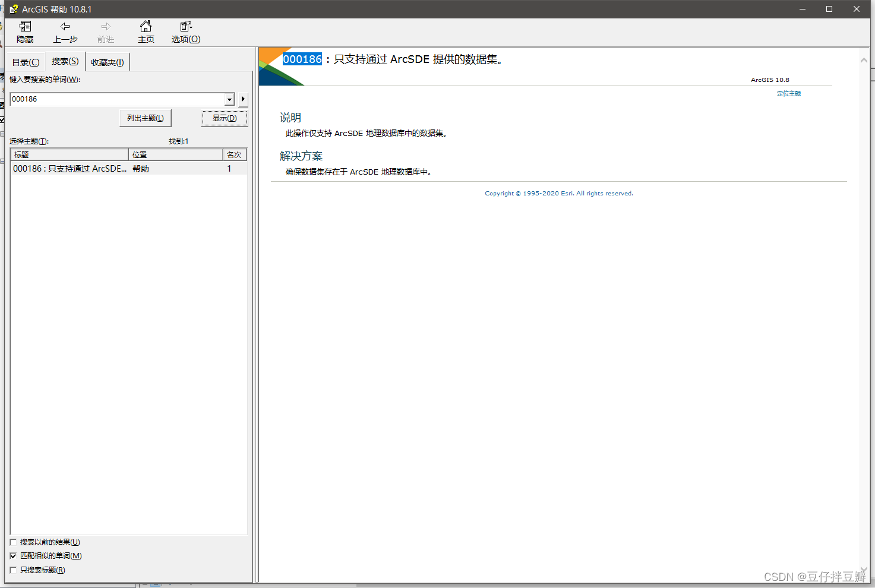Switch to the 收藏夹 (Favorites) tab
Viewport: 875px width, 588px height.
107,61
